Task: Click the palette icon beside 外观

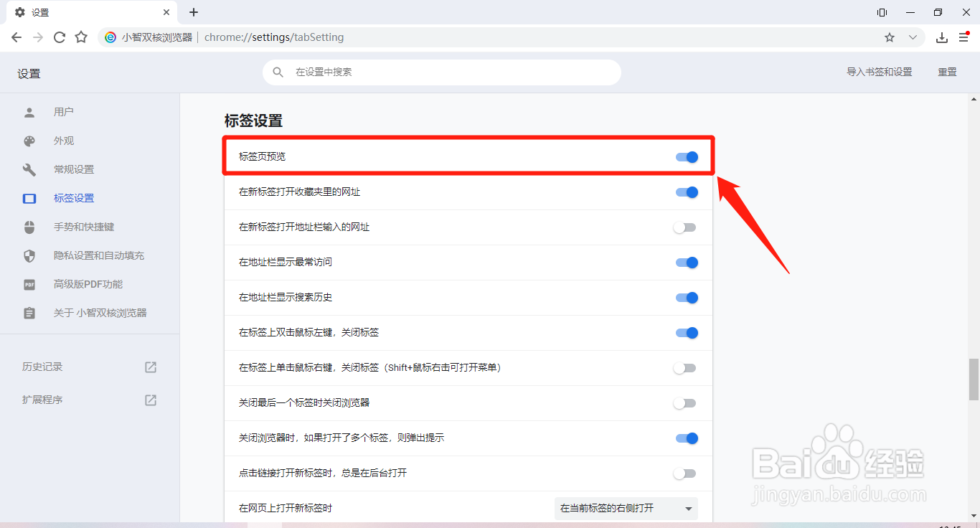Action: tap(29, 141)
